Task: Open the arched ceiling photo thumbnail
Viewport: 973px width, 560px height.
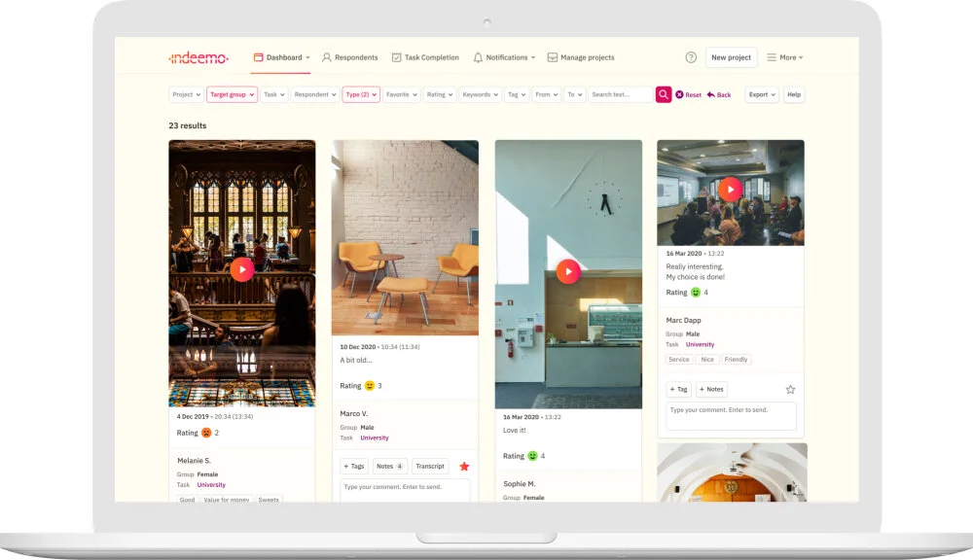Action: (x=733, y=472)
